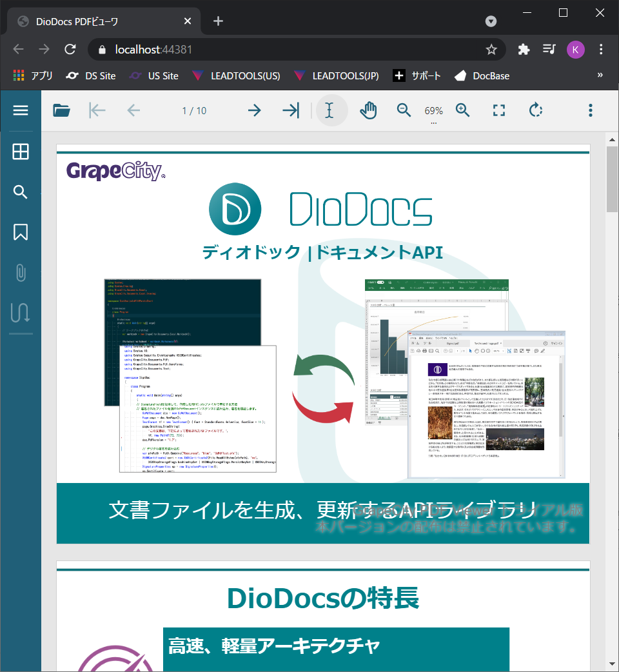This screenshot has height=672, width=619.
Task: Open the media control icon
Action: 549,50
